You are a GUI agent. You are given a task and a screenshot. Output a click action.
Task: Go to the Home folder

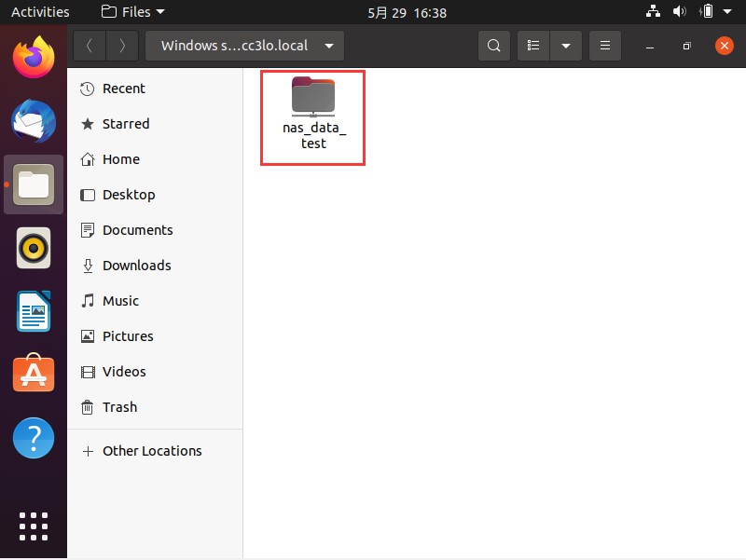coord(120,159)
